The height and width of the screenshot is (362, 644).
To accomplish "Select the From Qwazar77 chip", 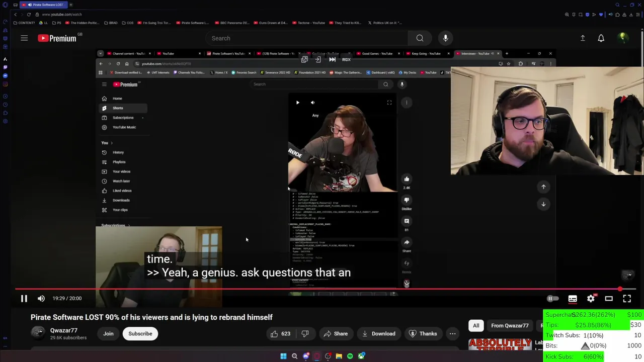I will 510,325.
